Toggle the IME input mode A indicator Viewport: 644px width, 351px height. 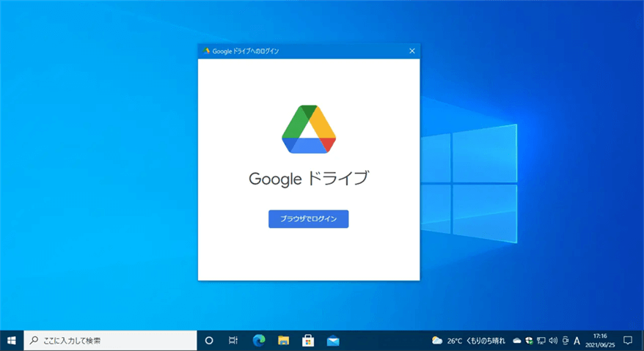click(577, 341)
